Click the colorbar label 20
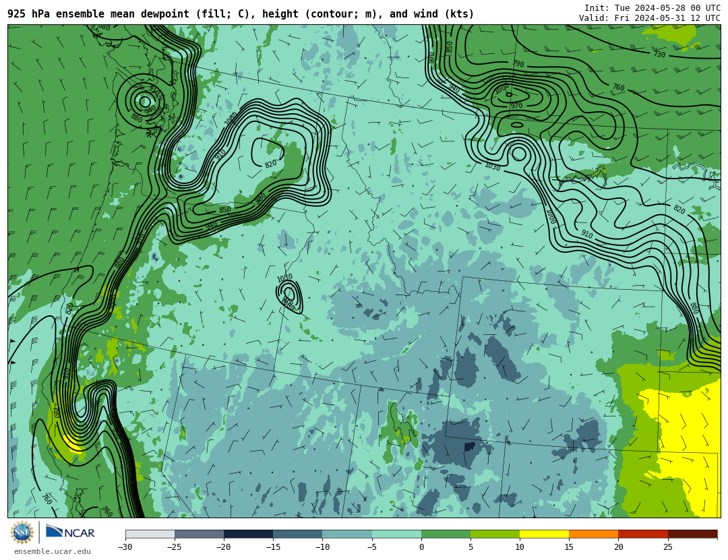 (x=618, y=547)
